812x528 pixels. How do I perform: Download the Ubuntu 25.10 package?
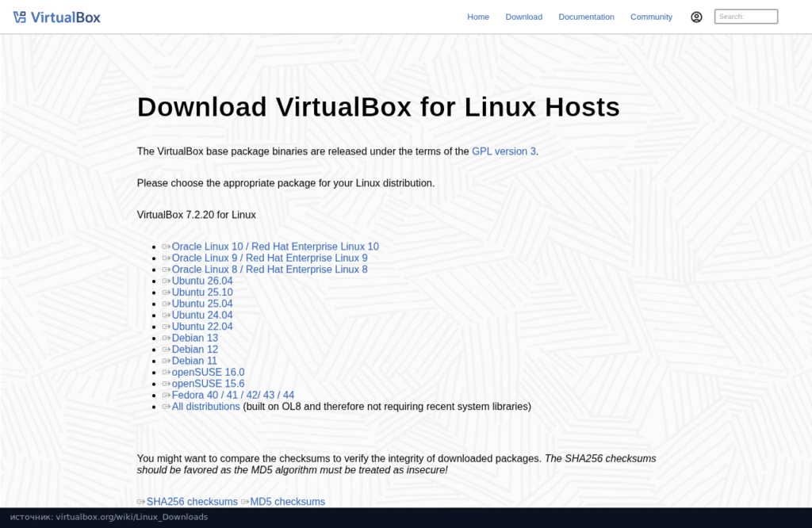point(202,293)
